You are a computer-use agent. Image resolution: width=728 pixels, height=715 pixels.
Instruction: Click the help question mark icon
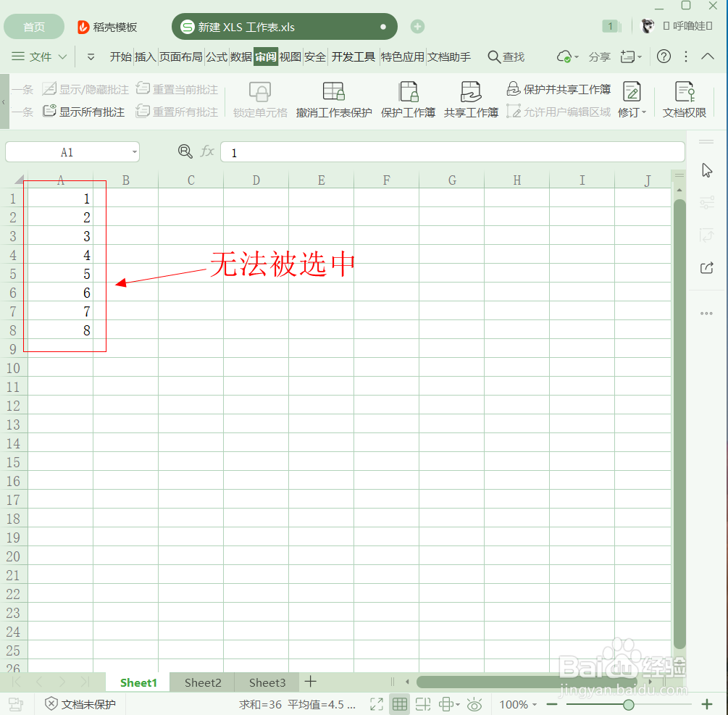(664, 57)
